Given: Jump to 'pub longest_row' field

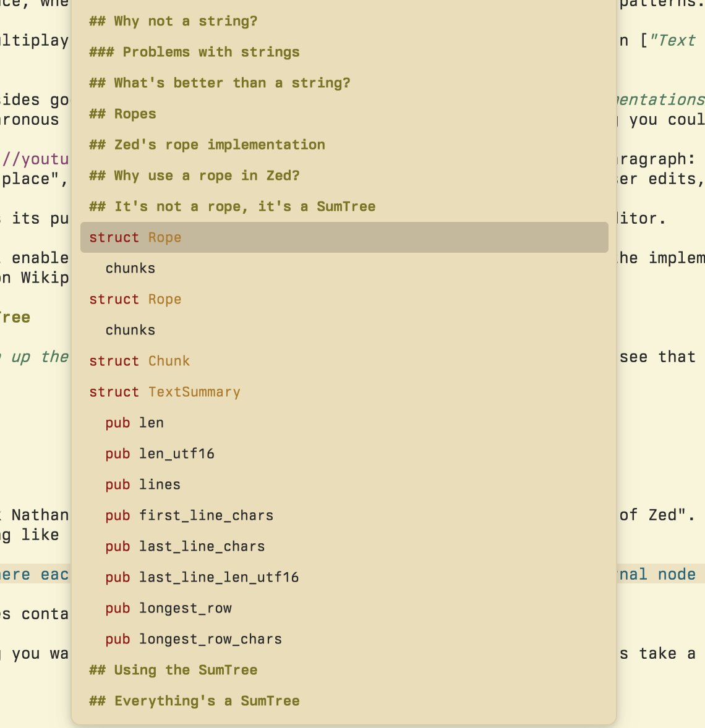Looking at the screenshot, I should (x=344, y=607).
